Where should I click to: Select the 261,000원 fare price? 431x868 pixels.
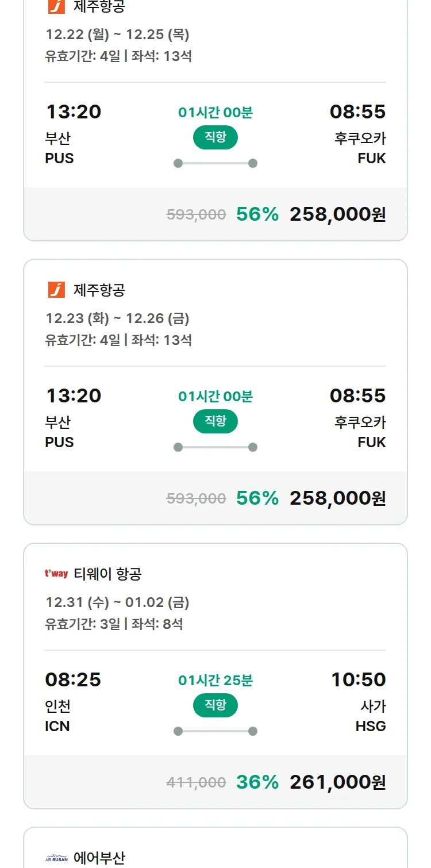pos(337,782)
